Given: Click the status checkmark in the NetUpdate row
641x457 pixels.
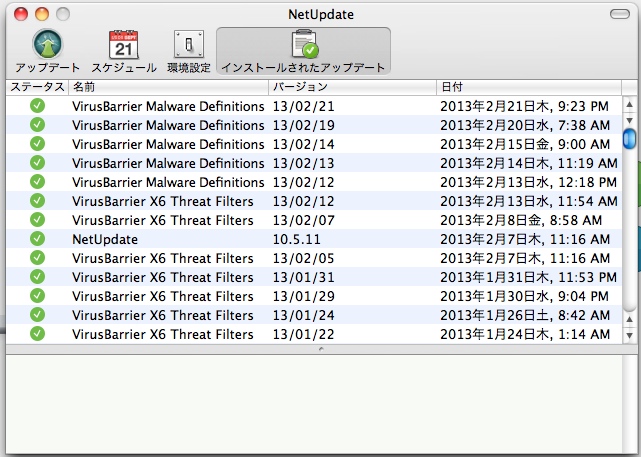Looking at the screenshot, I should coord(37,239).
